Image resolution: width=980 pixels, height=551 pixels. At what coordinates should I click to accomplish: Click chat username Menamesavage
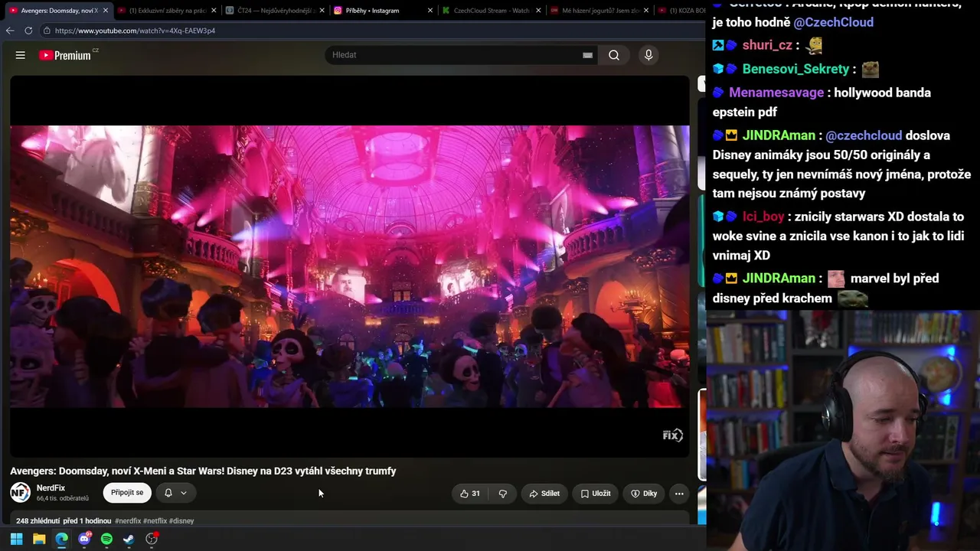pyautogui.click(x=776, y=93)
